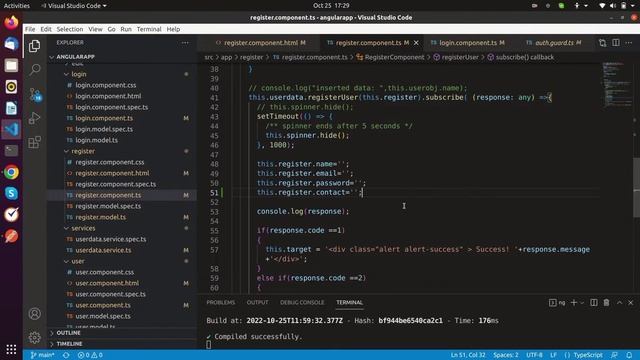Close the register.component.ts tab

pyautogui.click(x=416, y=43)
